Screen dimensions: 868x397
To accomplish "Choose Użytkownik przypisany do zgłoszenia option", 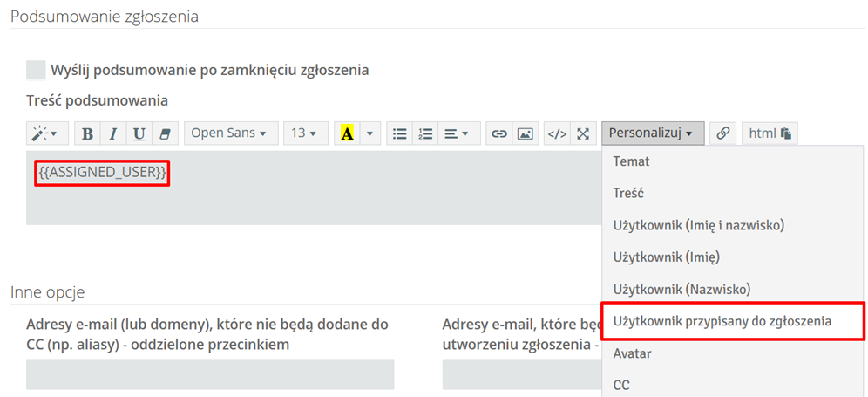I will [x=732, y=321].
